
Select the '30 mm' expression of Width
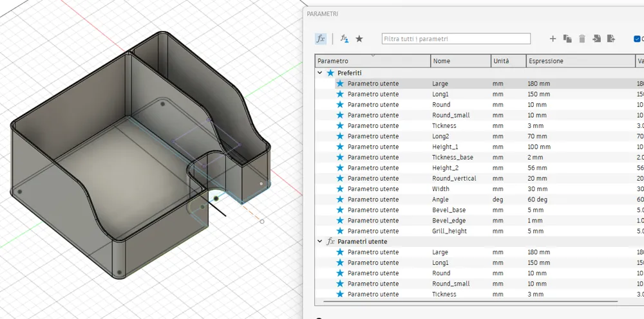click(537, 189)
